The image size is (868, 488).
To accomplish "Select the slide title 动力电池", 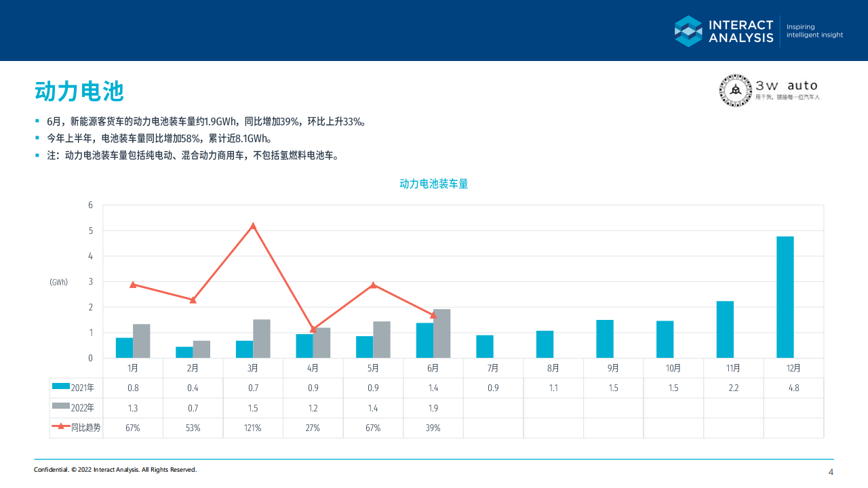I will point(79,91).
